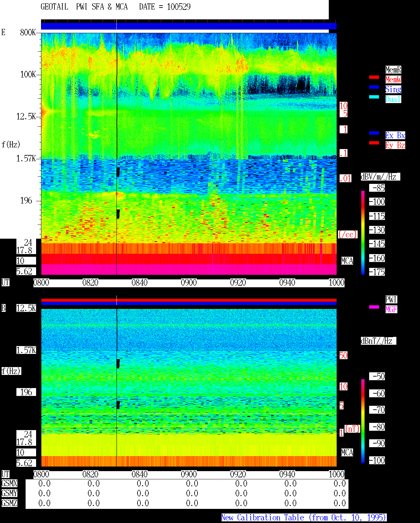Click the magenta MGF legend swatch
Image resolution: width=420 pixels, height=523 pixels.
[x=374, y=307]
